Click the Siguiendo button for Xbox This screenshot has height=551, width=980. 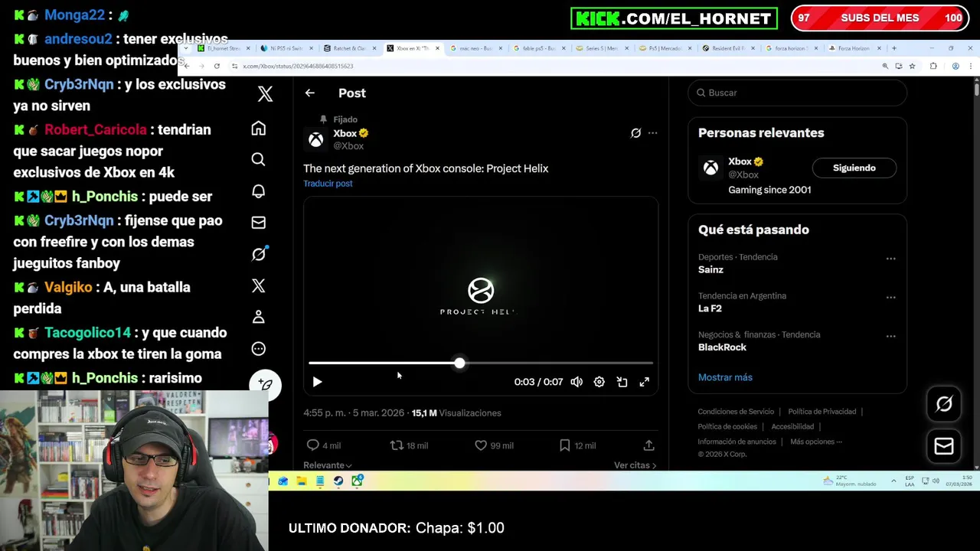point(854,168)
